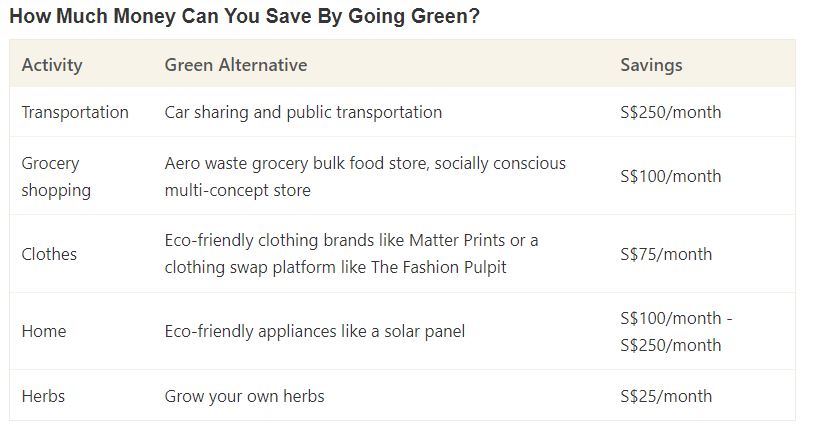Select the Transportation activity cell

(x=75, y=112)
